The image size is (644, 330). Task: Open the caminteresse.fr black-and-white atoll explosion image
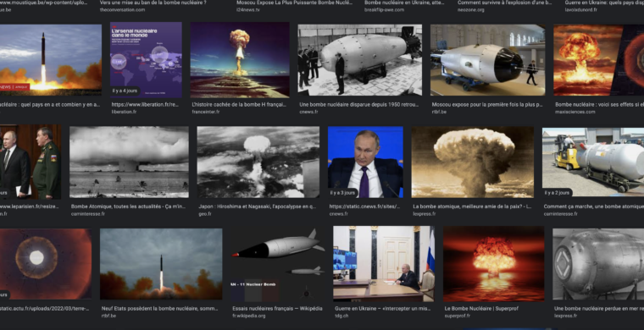coord(129,162)
